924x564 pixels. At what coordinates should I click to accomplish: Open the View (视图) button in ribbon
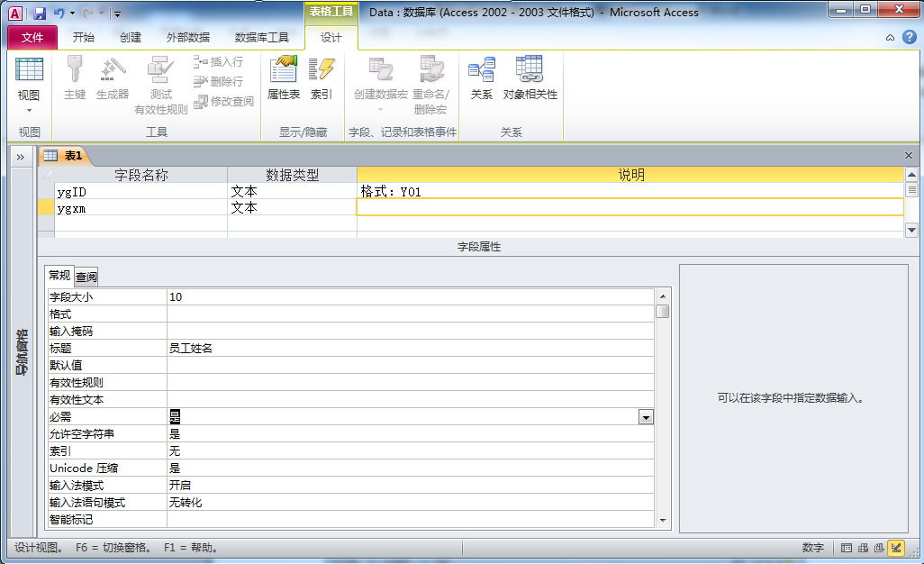pos(28,86)
